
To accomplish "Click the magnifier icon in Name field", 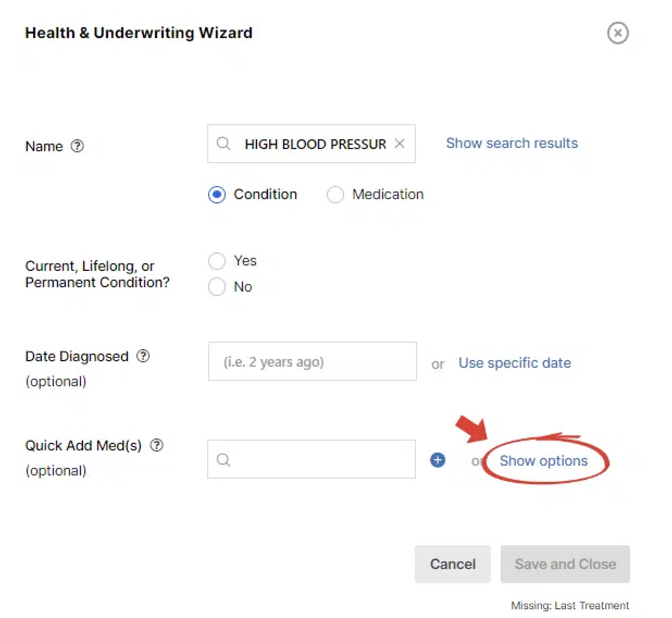I will point(223,144).
